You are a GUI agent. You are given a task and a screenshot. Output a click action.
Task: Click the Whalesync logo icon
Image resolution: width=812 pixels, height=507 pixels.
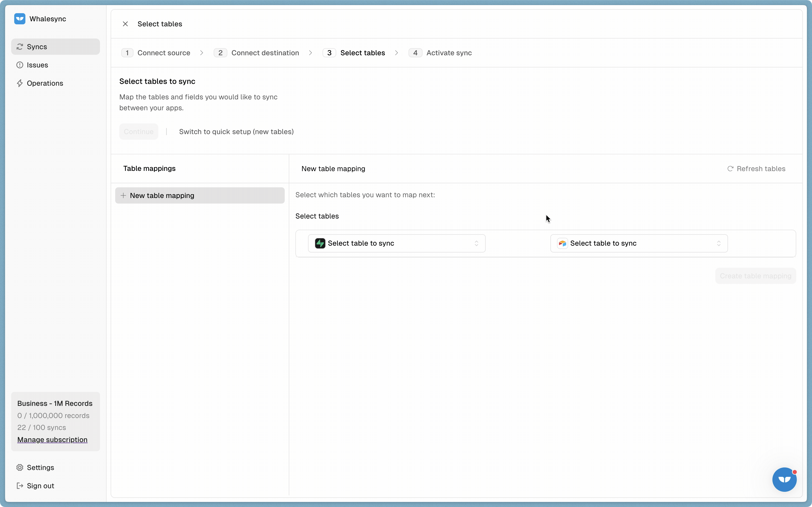coord(20,19)
